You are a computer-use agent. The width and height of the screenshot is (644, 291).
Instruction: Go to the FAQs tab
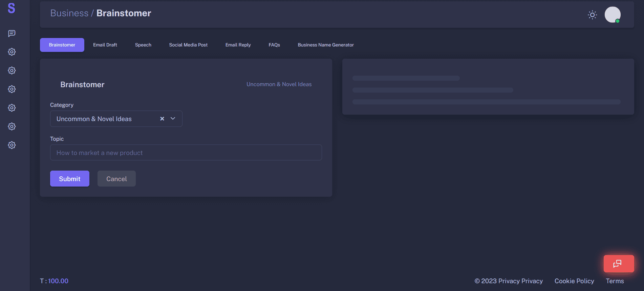tap(274, 45)
